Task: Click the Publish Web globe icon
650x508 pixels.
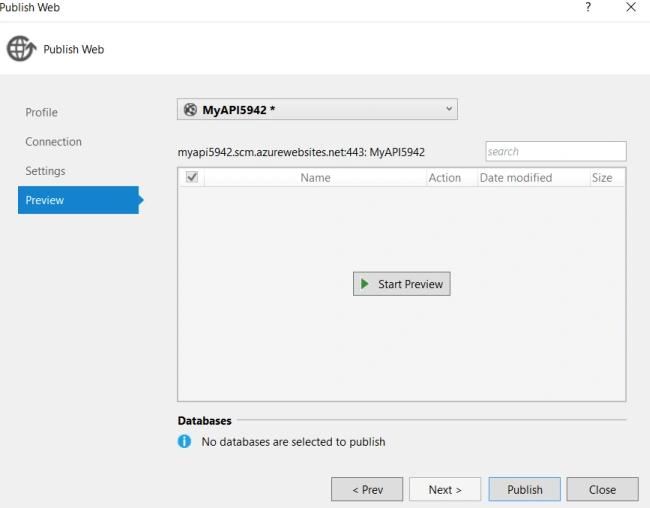Action: point(21,49)
